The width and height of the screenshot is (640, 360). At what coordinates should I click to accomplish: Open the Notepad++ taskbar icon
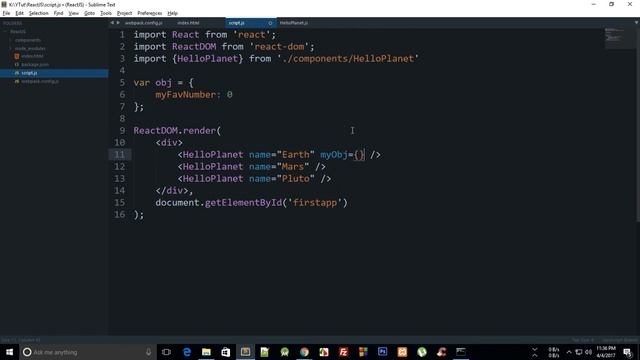point(265,352)
